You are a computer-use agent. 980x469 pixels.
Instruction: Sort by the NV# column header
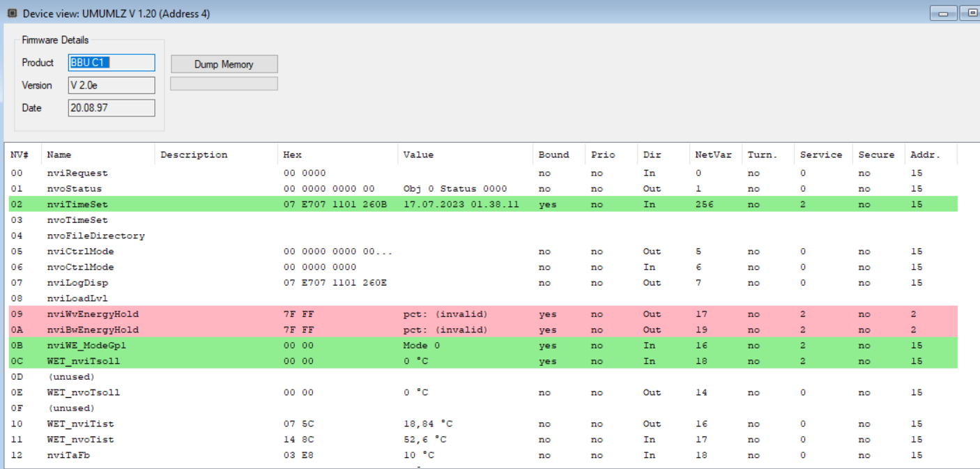(23, 155)
